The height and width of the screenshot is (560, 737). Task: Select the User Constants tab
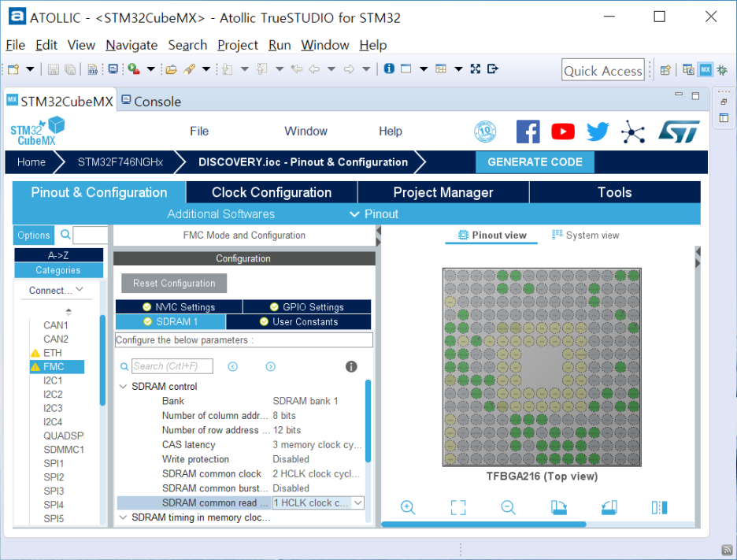point(298,321)
